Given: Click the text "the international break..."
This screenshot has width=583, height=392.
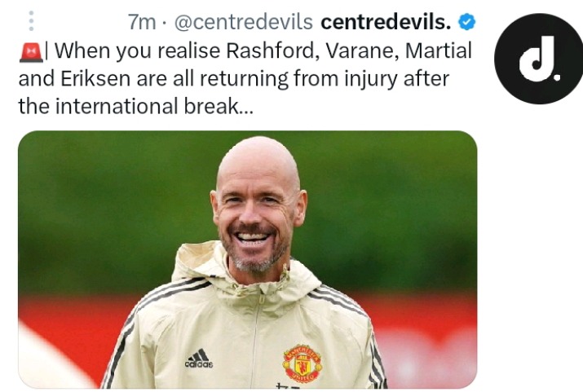Looking at the screenshot, I should click(x=135, y=106).
